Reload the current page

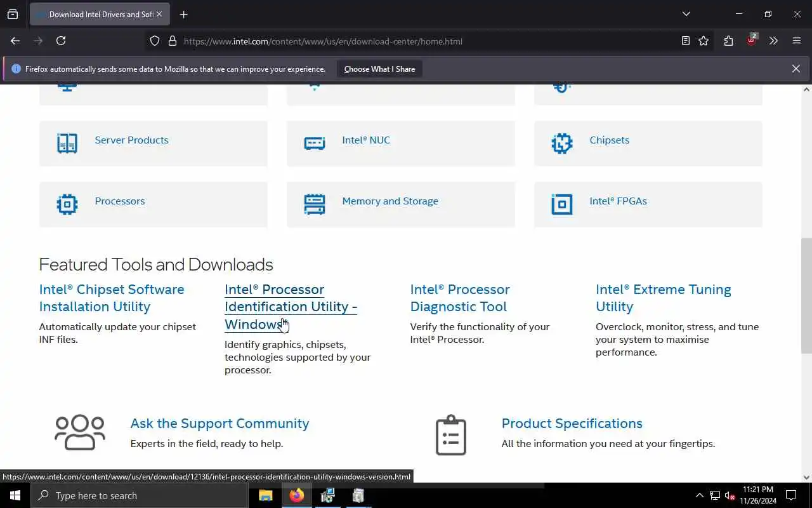61,41
